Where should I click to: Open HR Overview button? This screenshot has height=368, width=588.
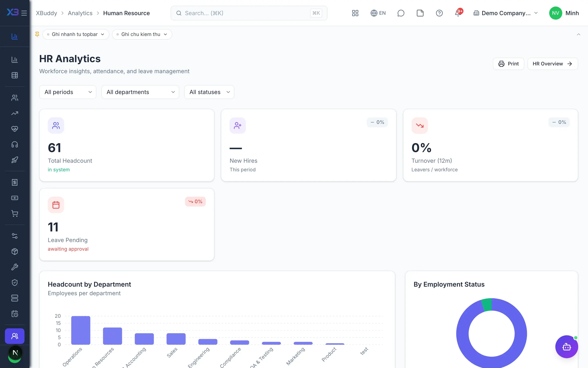tap(552, 64)
